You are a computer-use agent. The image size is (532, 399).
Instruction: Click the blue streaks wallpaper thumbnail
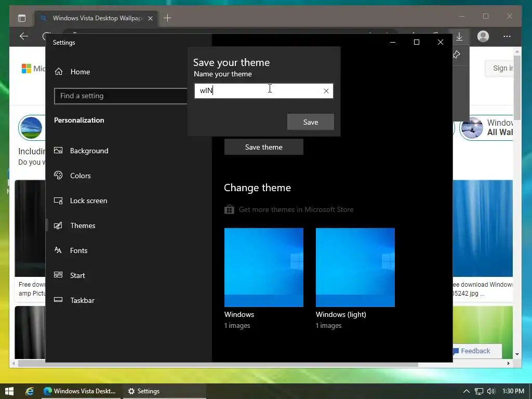[x=483, y=229]
